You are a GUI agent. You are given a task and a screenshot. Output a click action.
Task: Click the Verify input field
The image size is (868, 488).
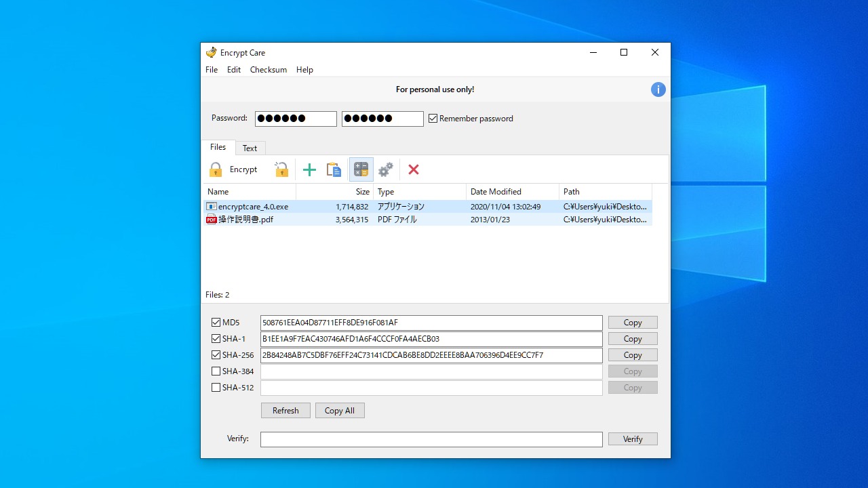(x=431, y=439)
